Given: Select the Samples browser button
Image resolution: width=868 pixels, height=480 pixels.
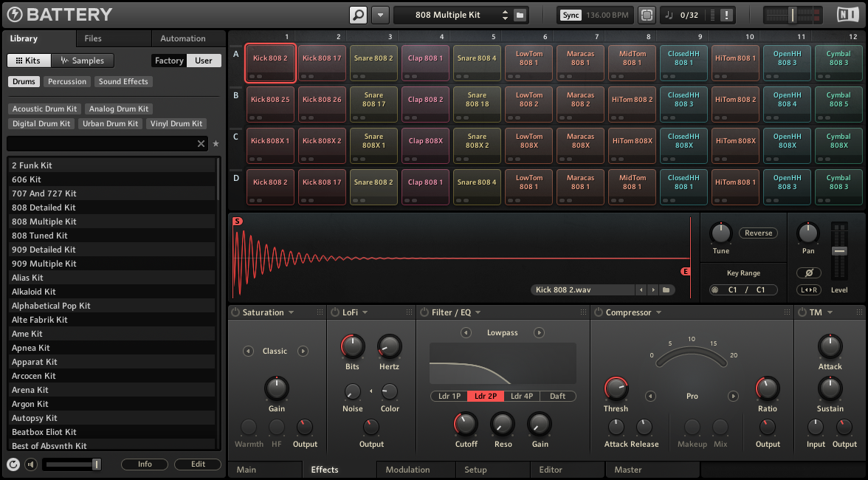Looking at the screenshot, I should 83,61.
